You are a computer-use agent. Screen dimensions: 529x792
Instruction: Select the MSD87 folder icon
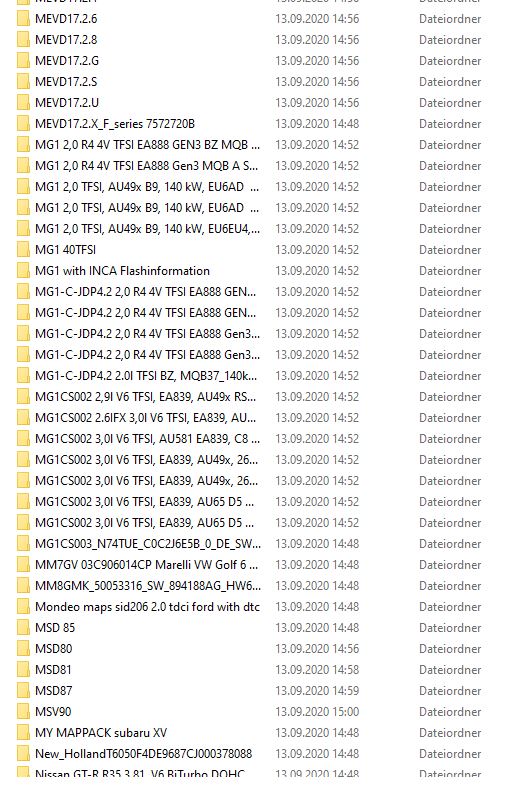point(23,690)
